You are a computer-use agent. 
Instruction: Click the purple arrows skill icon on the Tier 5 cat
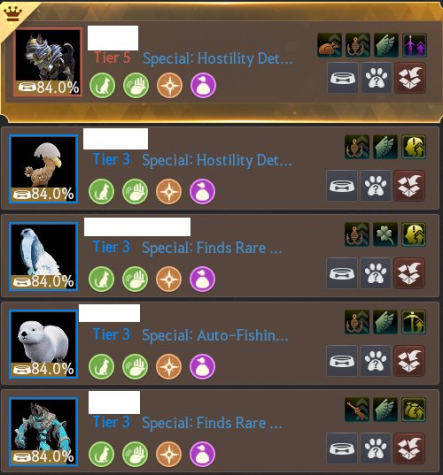coord(414,45)
